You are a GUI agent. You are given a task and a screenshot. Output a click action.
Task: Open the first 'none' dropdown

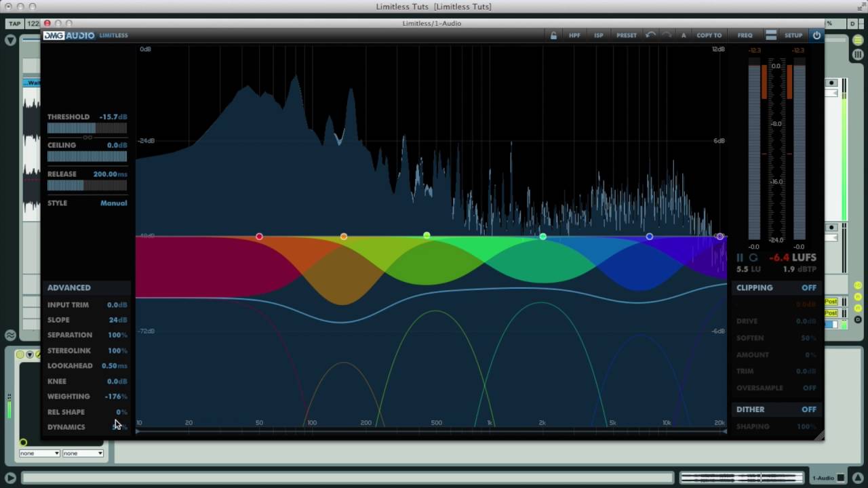[39, 453]
